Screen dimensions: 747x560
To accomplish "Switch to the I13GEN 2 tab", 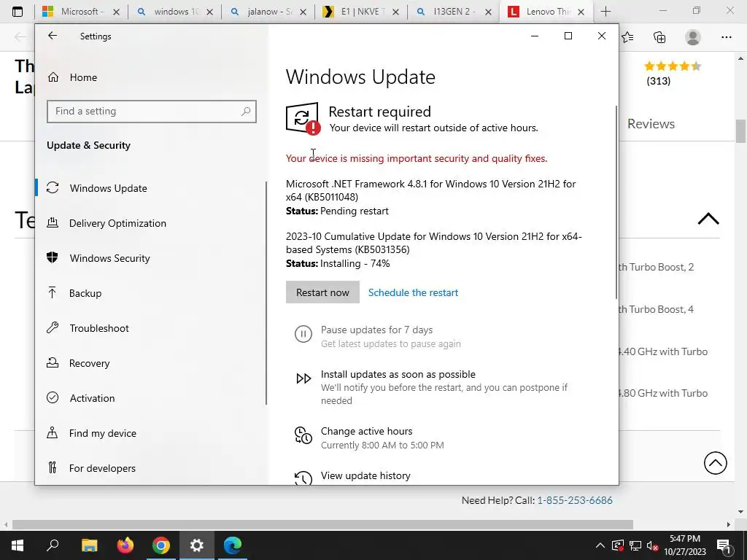I will [x=454, y=12].
